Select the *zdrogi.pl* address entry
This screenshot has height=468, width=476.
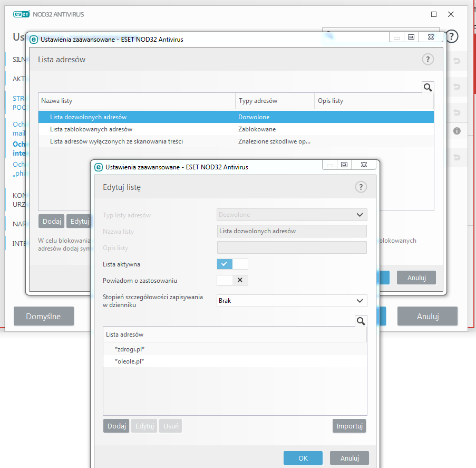tap(235, 349)
